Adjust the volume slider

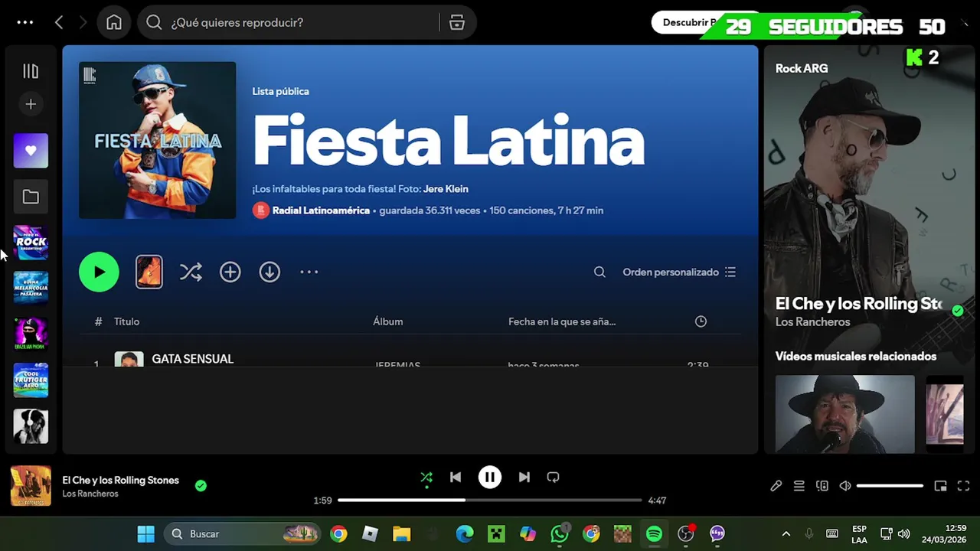[890, 486]
